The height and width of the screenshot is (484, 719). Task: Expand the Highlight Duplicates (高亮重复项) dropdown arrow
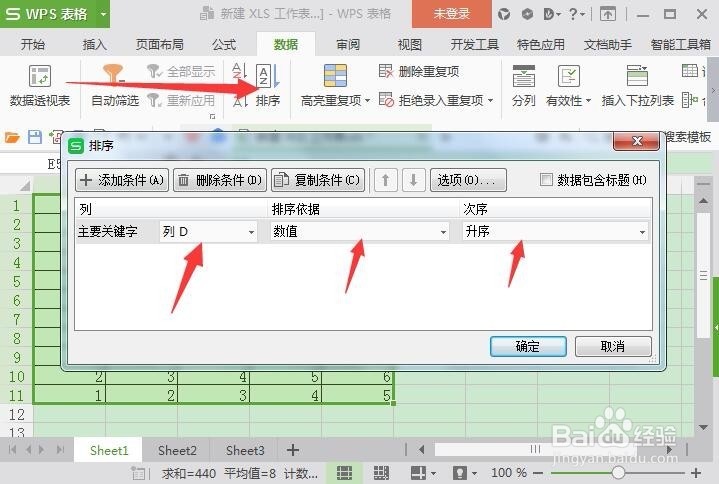[367, 101]
